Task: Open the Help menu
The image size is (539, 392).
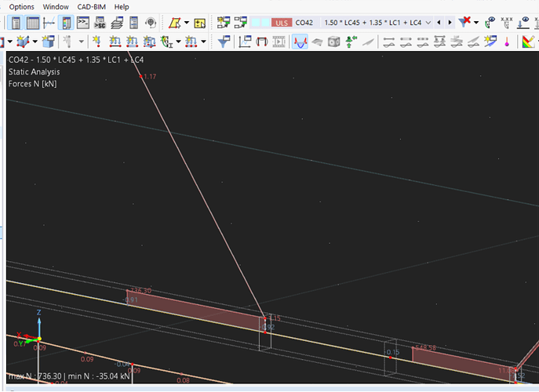Action: pos(122,7)
